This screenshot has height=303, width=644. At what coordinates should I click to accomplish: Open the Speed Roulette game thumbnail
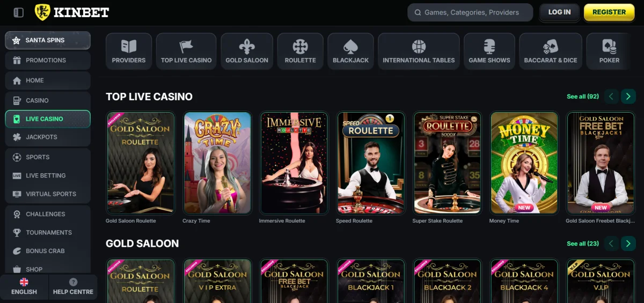pyautogui.click(x=371, y=163)
